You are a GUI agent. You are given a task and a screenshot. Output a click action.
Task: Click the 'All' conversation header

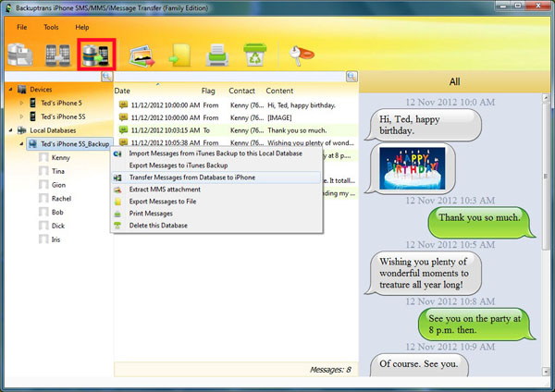coord(454,81)
